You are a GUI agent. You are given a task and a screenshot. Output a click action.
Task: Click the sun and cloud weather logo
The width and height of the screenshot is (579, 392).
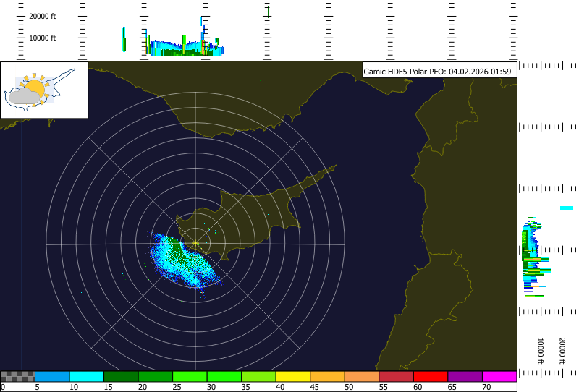[x=43, y=90]
